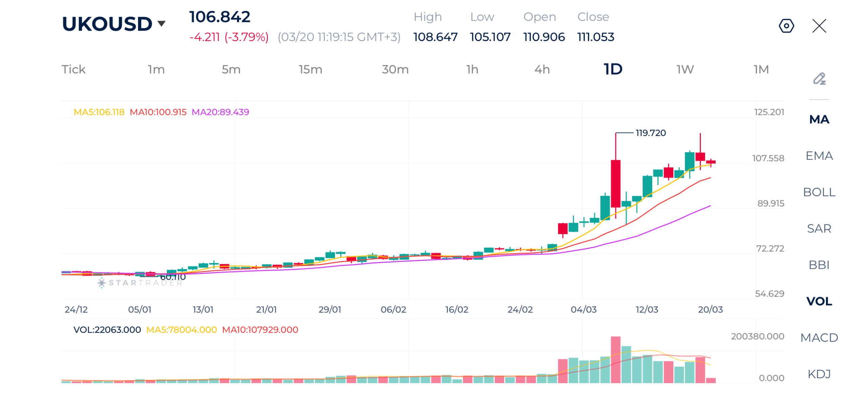Switch sub-chart to KDJ

[818, 374]
